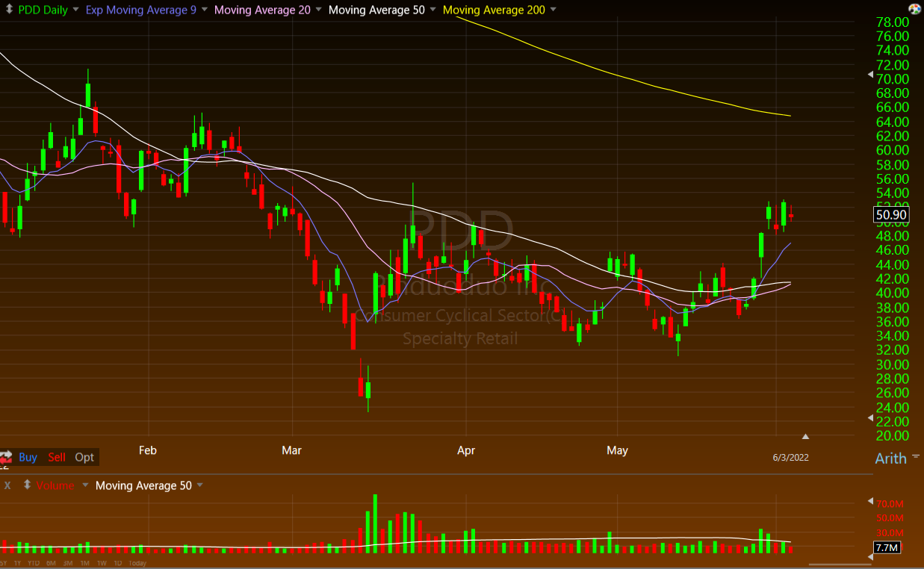
Task: Click the scale marker triangle near 22.00
Action: click(870, 417)
